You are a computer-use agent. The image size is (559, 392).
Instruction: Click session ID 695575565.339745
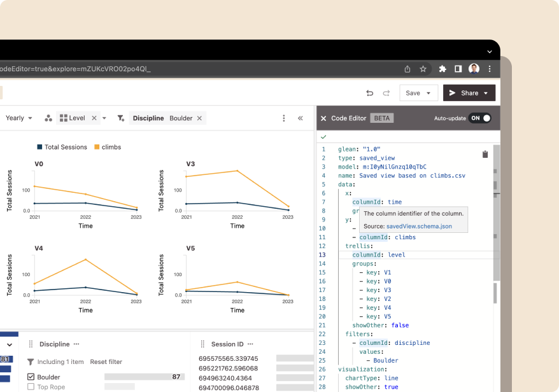click(228, 358)
